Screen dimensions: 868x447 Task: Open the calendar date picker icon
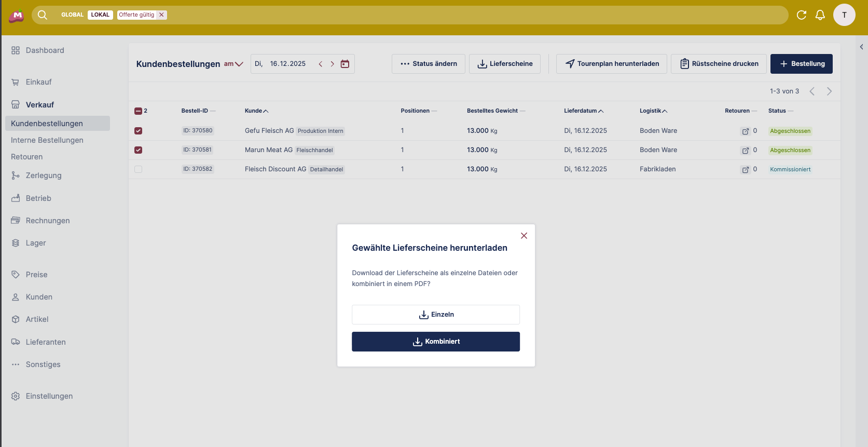click(345, 64)
